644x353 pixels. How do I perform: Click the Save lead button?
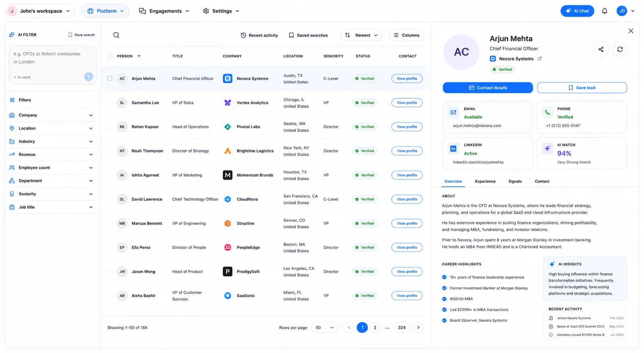click(x=582, y=88)
